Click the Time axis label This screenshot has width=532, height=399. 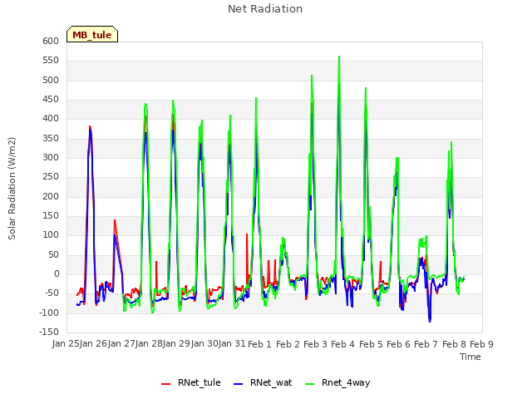tap(470, 357)
